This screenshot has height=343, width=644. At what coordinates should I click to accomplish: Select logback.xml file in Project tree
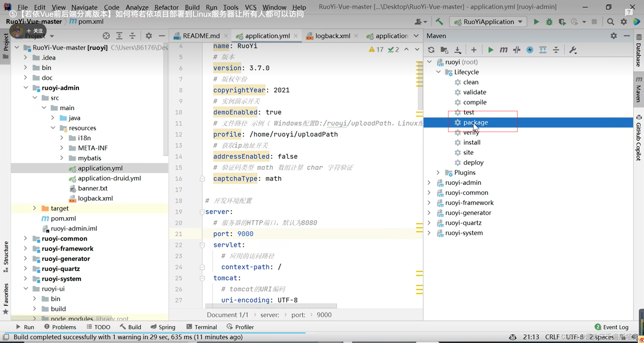coord(95,198)
